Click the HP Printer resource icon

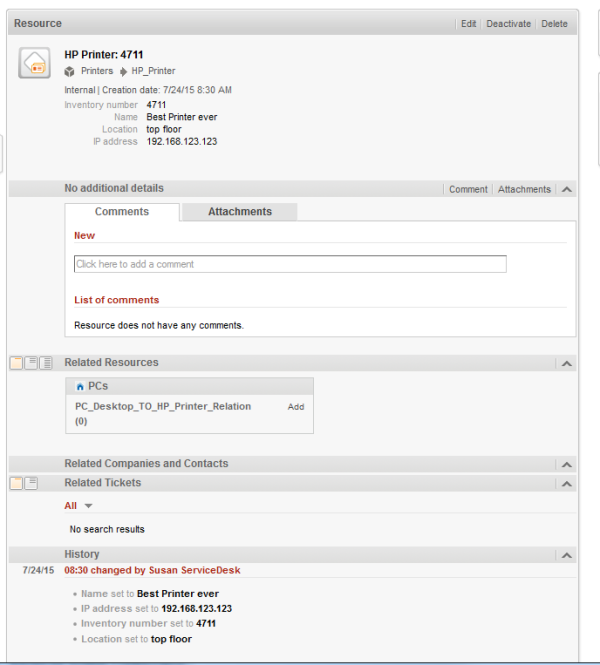tap(35, 63)
